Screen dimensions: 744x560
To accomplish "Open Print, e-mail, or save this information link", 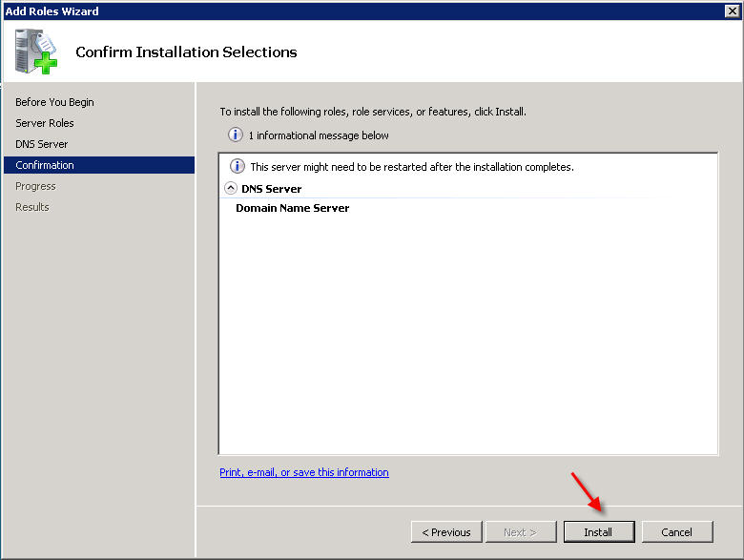I will pos(304,472).
